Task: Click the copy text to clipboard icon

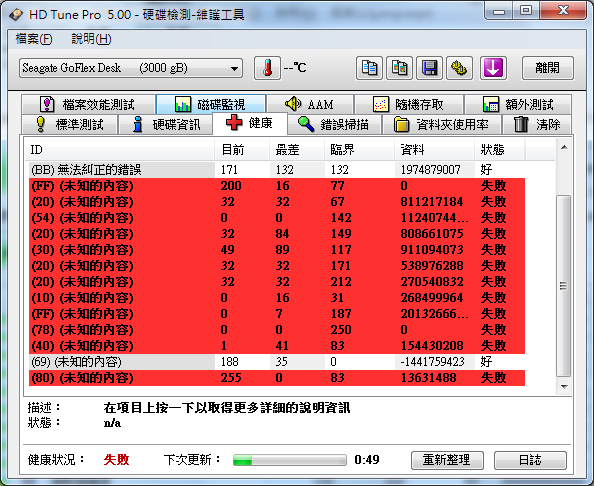Action: (369, 68)
